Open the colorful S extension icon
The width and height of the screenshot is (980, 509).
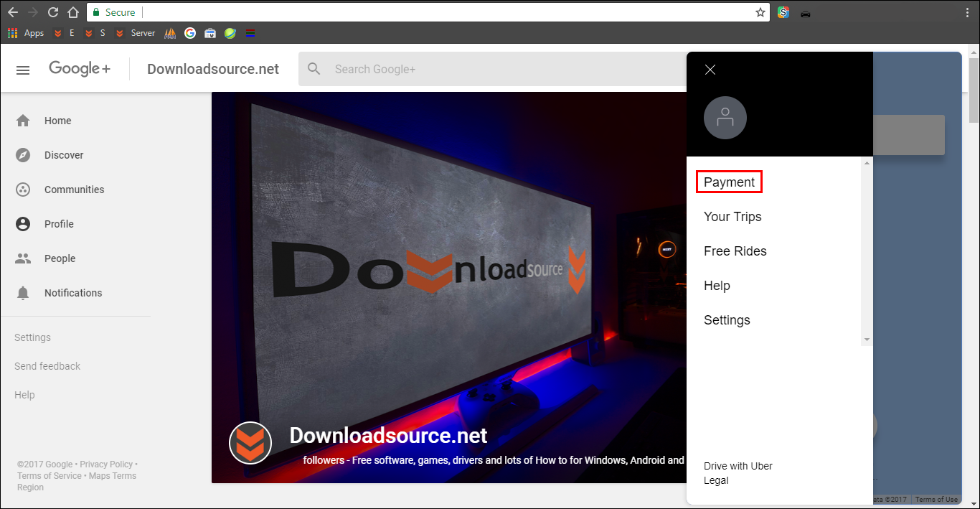pos(783,12)
